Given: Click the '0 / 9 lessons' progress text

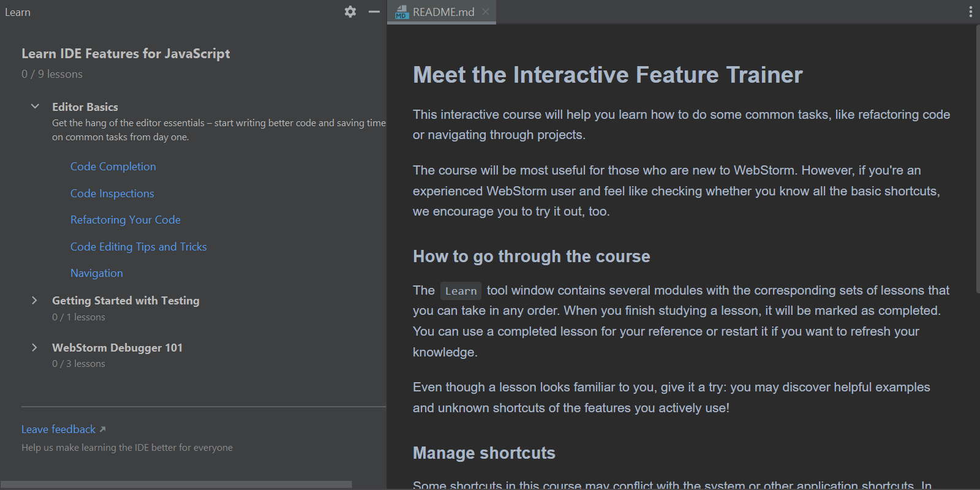Looking at the screenshot, I should click(52, 74).
